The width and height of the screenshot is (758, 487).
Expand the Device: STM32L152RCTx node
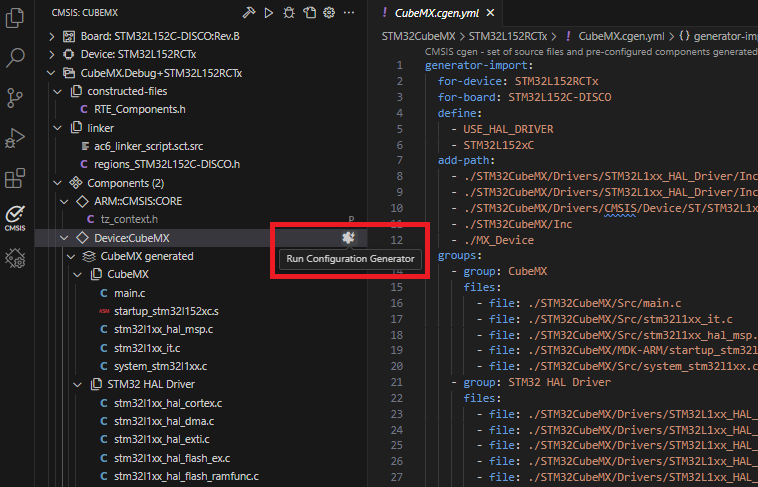click(52, 55)
